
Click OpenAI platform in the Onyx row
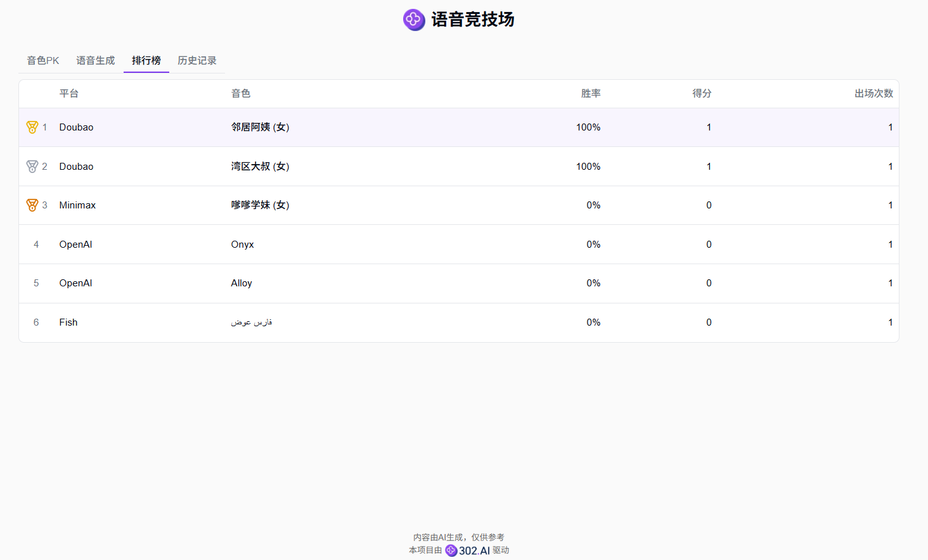pos(76,245)
